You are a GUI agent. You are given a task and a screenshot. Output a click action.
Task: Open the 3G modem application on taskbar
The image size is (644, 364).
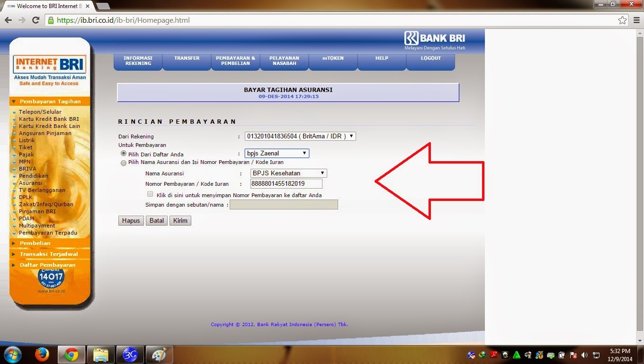(130, 354)
